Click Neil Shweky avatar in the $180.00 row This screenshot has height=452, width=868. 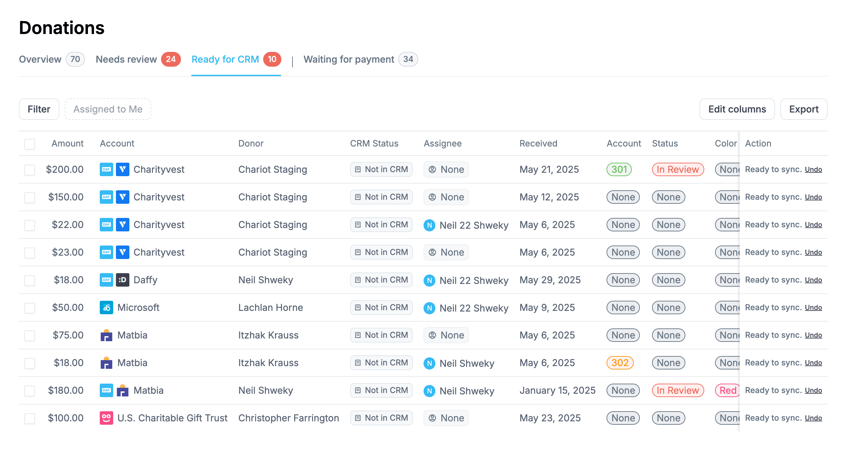click(x=429, y=391)
